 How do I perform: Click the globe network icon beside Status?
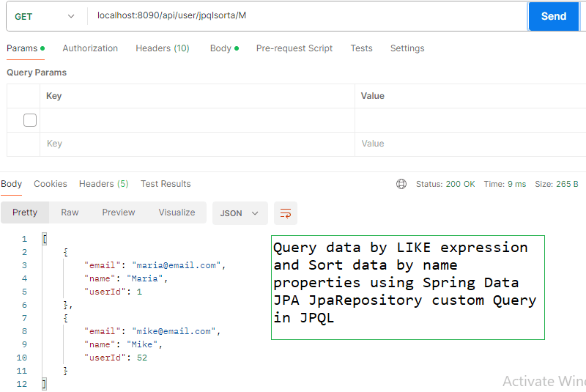pyautogui.click(x=401, y=184)
